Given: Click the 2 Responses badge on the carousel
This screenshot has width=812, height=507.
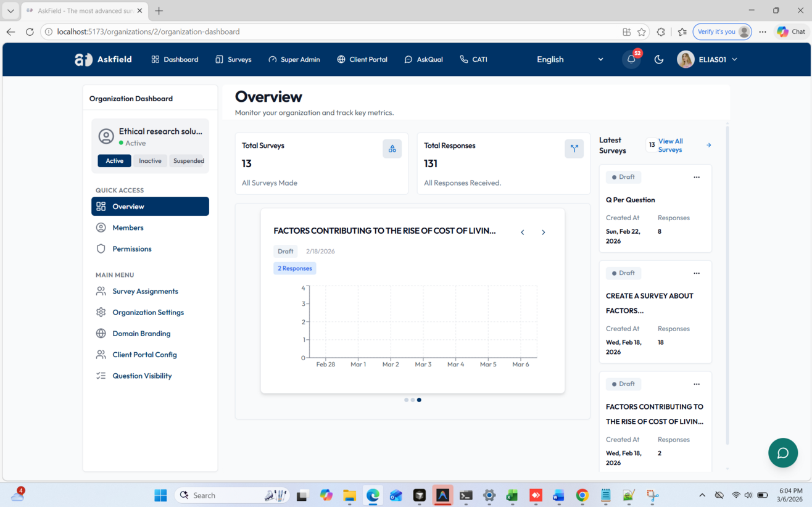Looking at the screenshot, I should click(294, 268).
